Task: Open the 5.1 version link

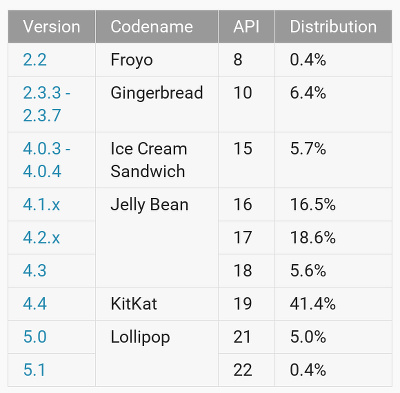Action: click(34, 370)
